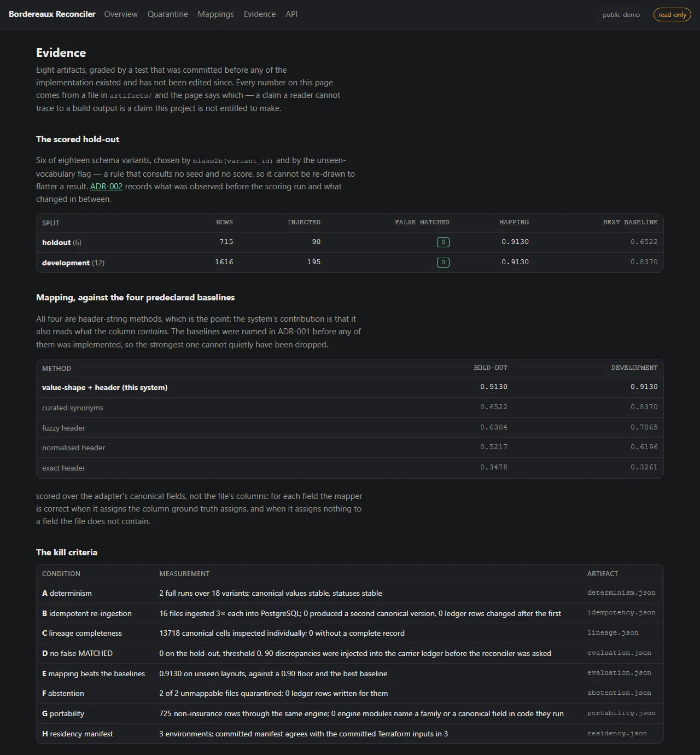Select the C lineage completeness condition

(82, 633)
